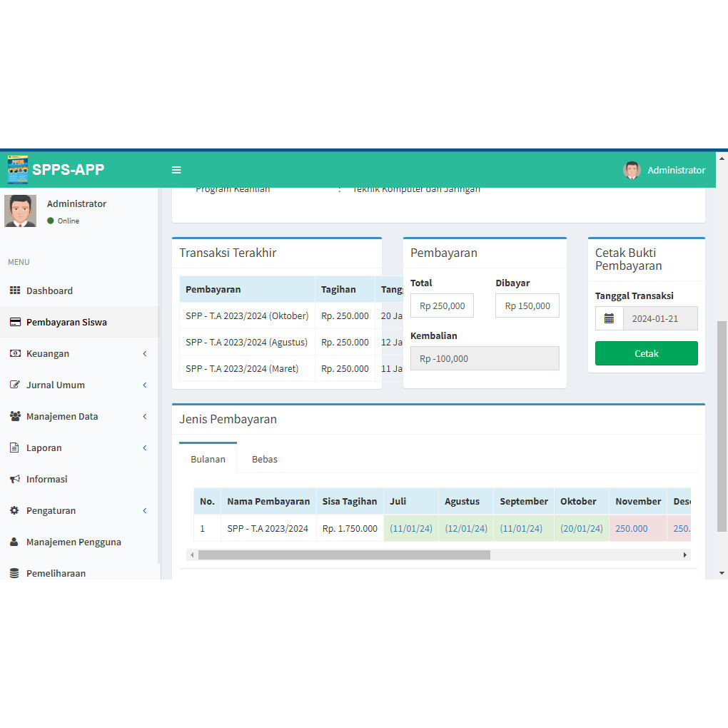Open the Administrator avatar in top bar
Viewport: 728px width, 728px height.
[632, 170]
